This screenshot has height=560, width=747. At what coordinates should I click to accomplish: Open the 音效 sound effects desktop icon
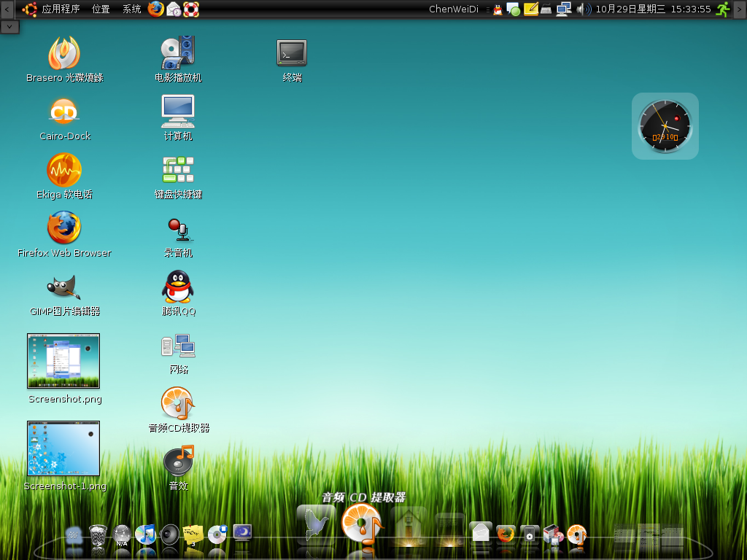[179, 461]
